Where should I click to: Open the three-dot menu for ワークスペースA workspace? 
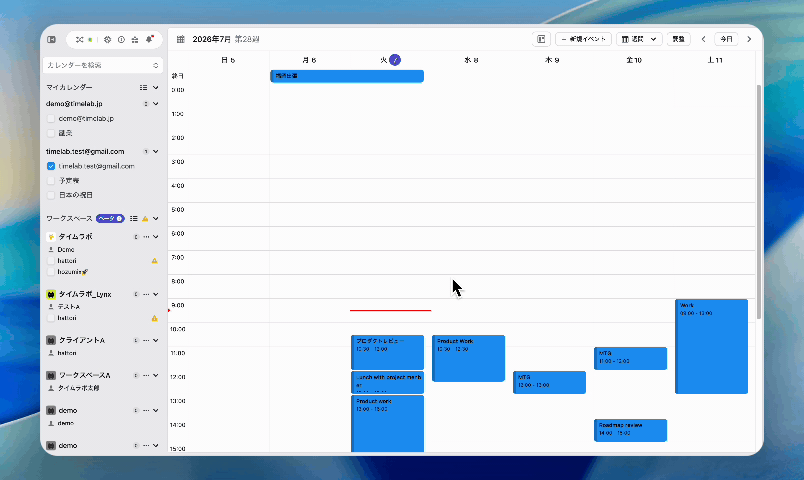tap(146, 375)
